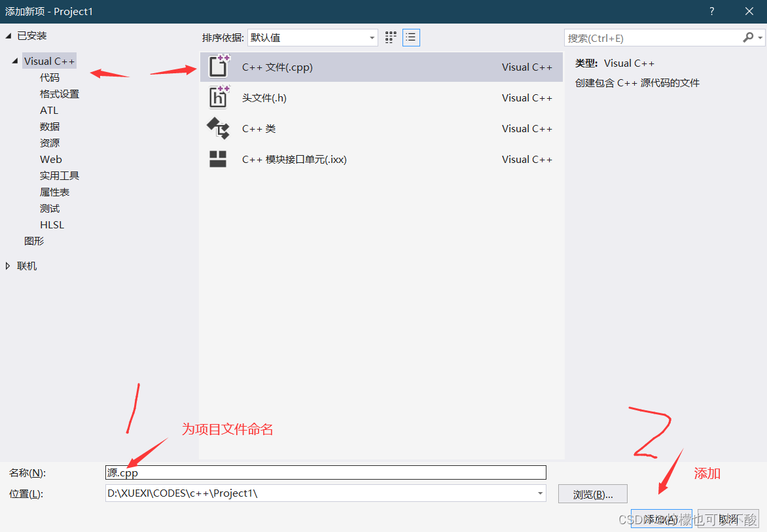Select the HLSL category
767x532 pixels.
pyautogui.click(x=52, y=225)
